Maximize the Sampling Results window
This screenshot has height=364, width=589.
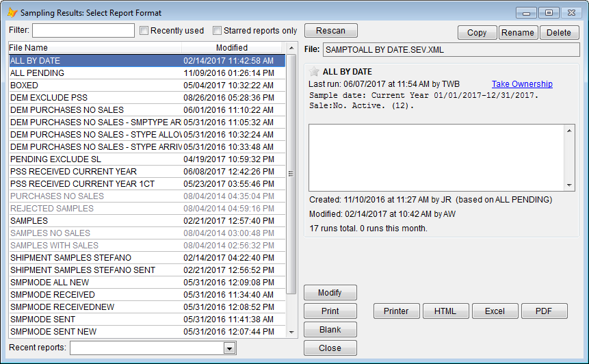click(x=549, y=13)
